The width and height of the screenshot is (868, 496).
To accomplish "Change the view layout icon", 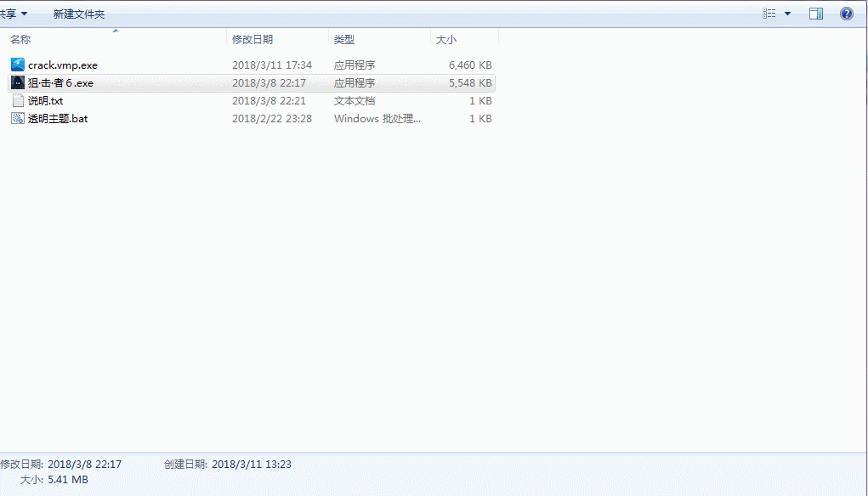I will tap(769, 14).
